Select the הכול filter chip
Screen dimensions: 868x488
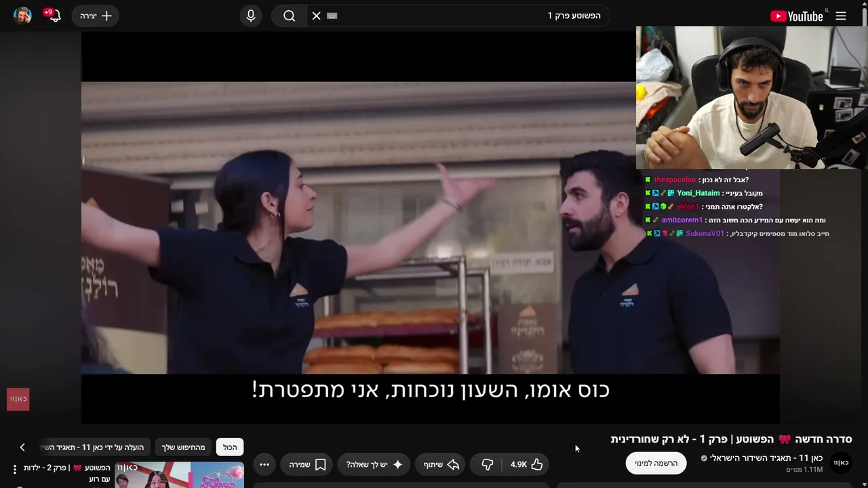[x=230, y=447]
